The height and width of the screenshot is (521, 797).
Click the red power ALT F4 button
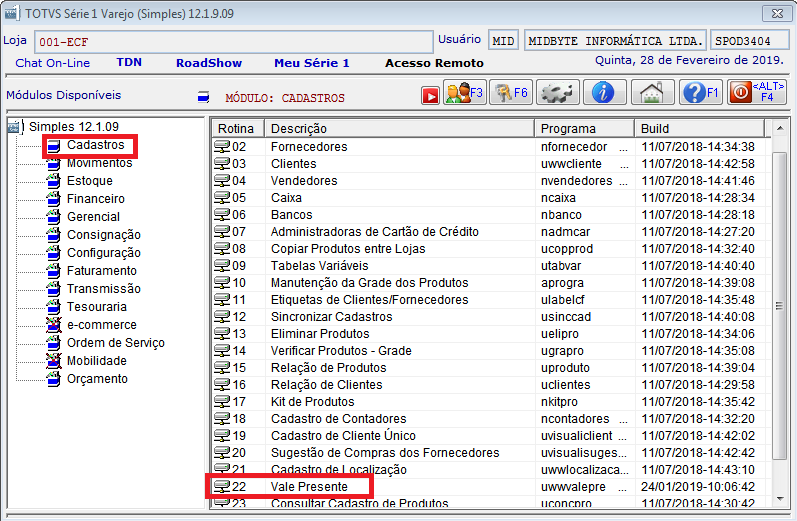pyautogui.click(x=757, y=93)
